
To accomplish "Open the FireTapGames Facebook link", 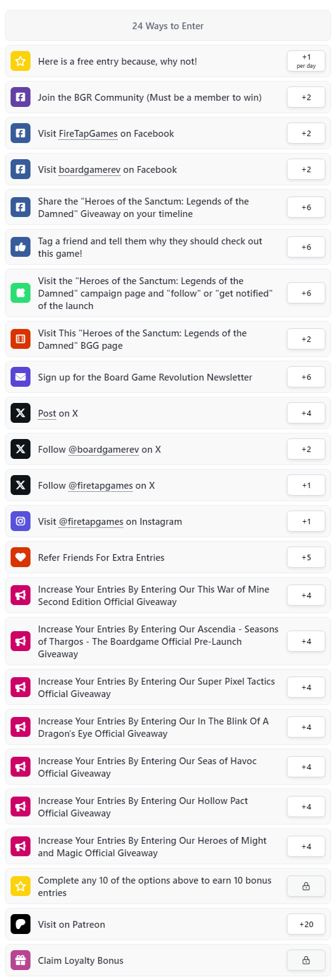I will [x=87, y=134].
